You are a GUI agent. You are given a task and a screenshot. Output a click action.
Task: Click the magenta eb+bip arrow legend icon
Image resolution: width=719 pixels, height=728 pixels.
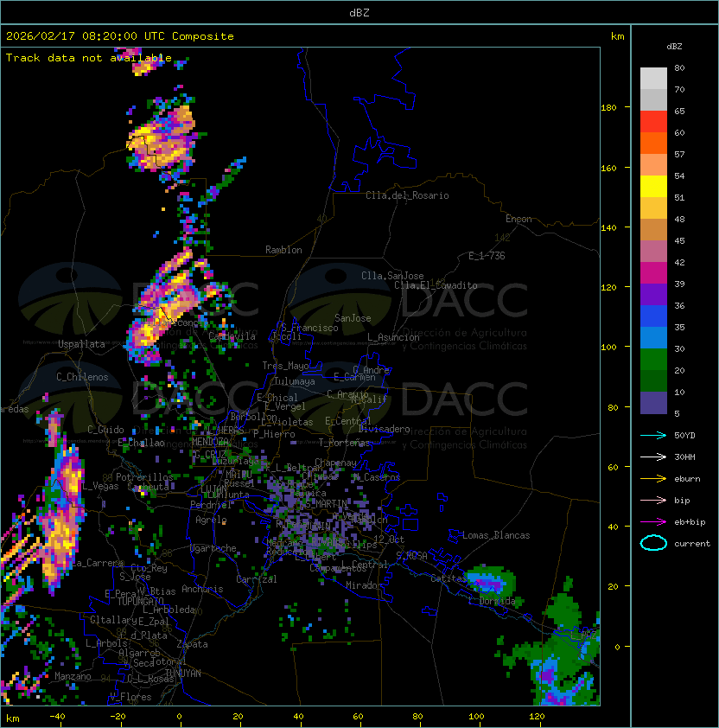pos(653,522)
